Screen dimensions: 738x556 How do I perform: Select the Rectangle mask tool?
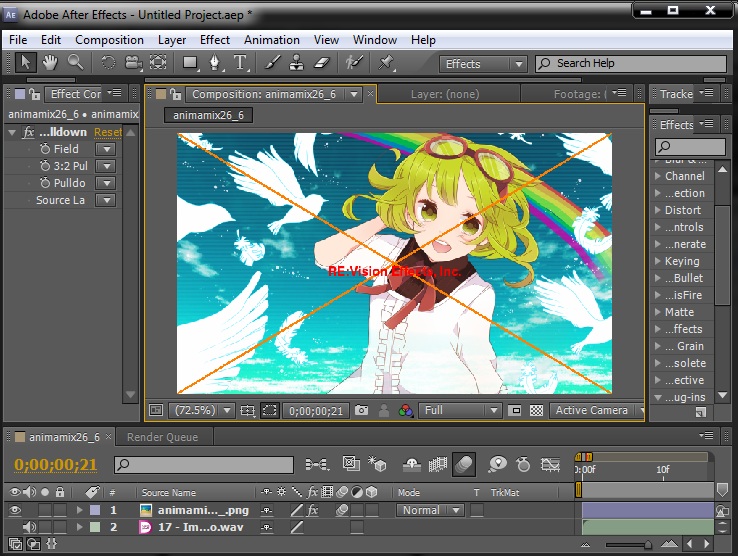pos(190,63)
